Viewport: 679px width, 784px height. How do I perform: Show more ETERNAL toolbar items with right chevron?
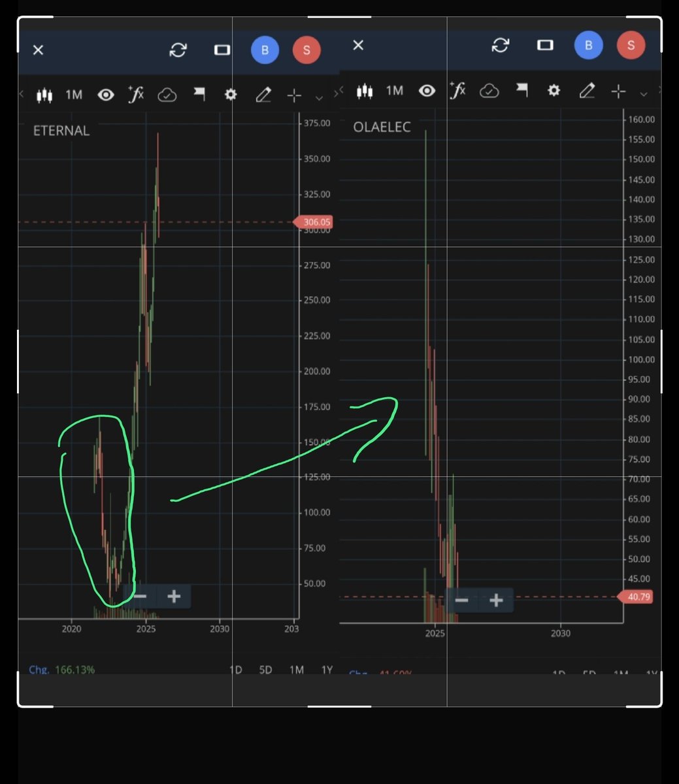pos(336,95)
